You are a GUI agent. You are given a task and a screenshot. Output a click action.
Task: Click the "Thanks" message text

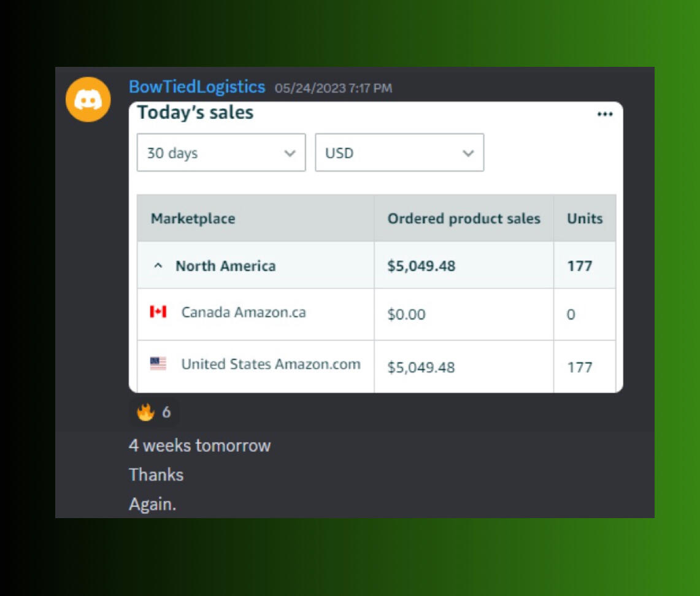pos(156,475)
